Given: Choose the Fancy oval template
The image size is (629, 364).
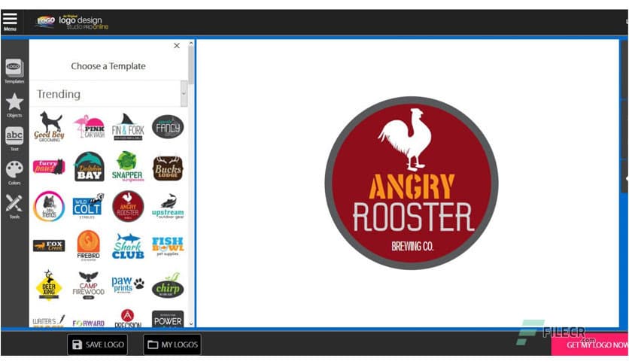Looking at the screenshot, I should [x=168, y=126].
